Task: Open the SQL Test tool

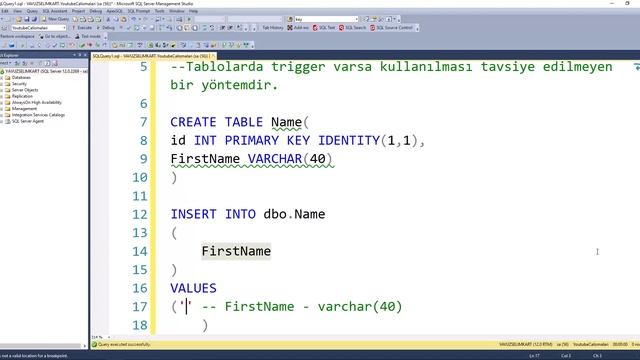Action: tap(324, 28)
